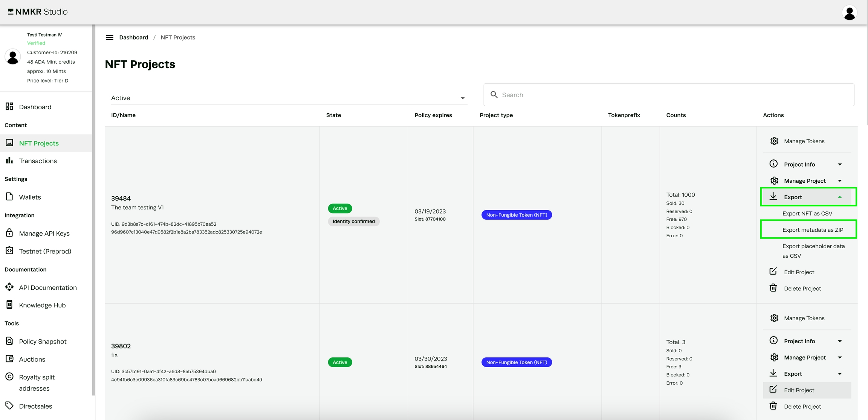Open the API Documentation icon
The image size is (868, 420).
pyautogui.click(x=9, y=287)
